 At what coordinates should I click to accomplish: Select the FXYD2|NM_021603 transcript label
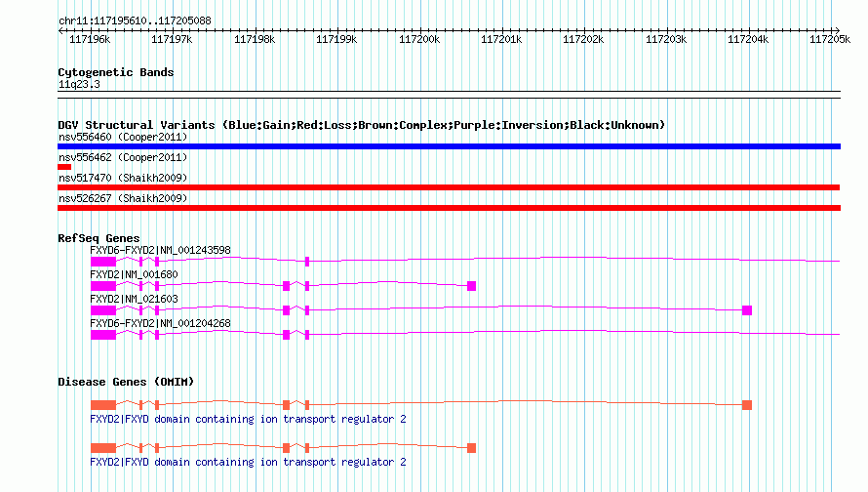click(x=134, y=299)
